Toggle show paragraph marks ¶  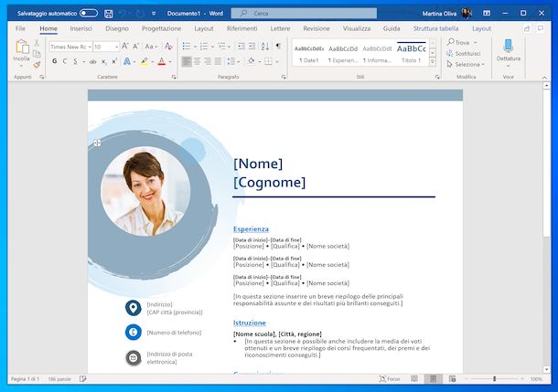coord(278,47)
